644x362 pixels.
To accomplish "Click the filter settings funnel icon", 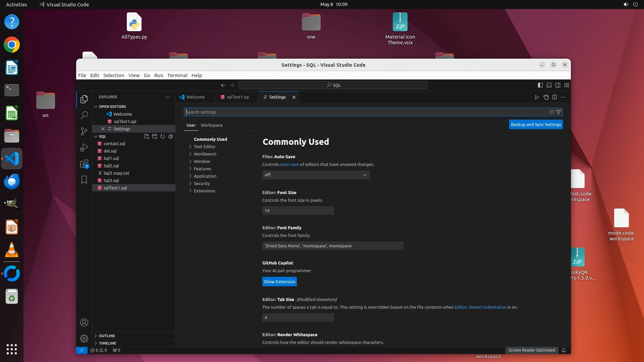I will click(558, 112).
